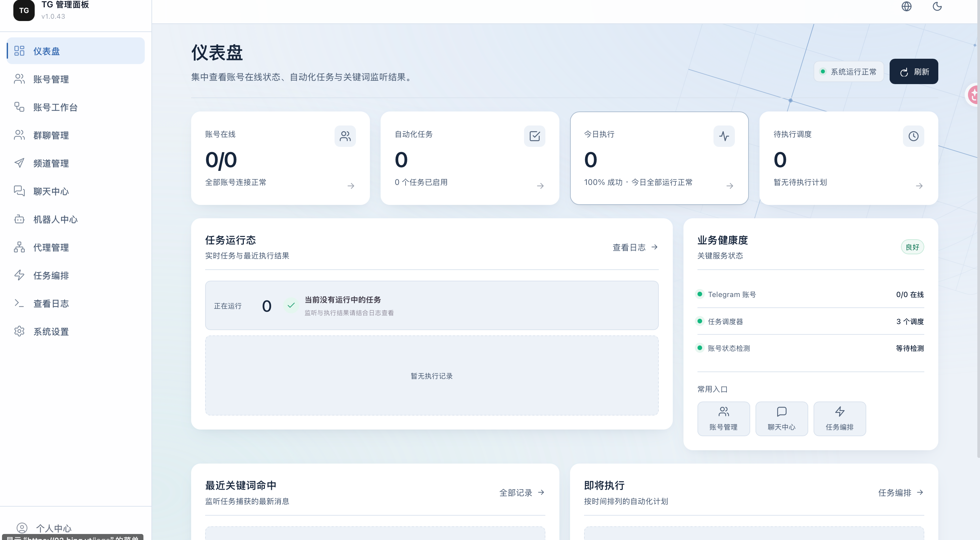Click the 良好 health badge
980x540 pixels.
pyautogui.click(x=912, y=247)
